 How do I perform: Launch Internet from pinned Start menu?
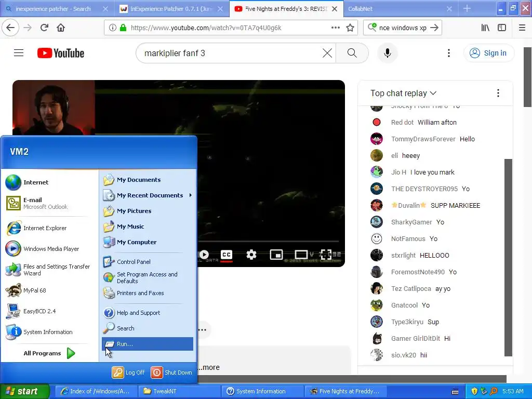49,182
